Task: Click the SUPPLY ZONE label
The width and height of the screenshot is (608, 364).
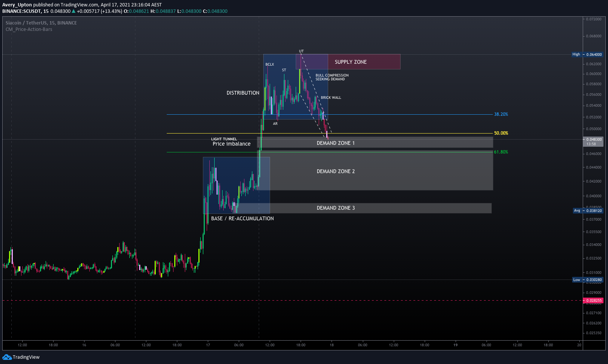Action: 350,62
